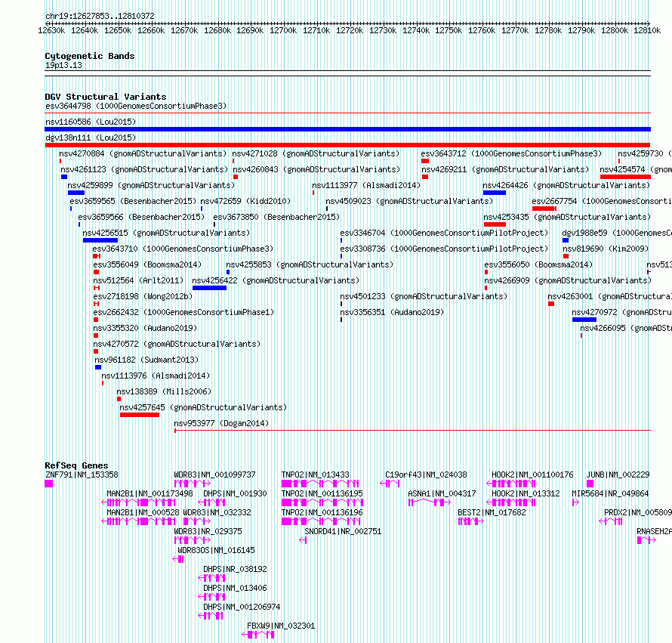Open label nsv472659 (Kidd2010)
The image size is (672, 643).
(x=245, y=201)
